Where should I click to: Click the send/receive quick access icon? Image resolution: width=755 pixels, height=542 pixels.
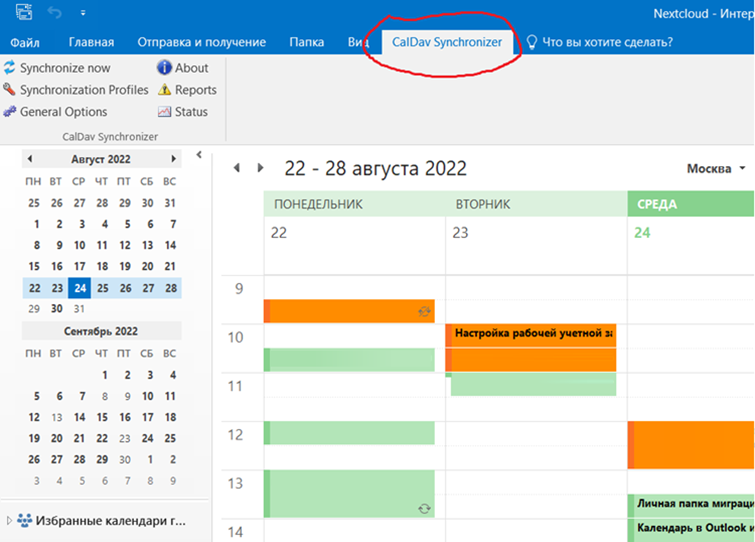[x=24, y=12]
